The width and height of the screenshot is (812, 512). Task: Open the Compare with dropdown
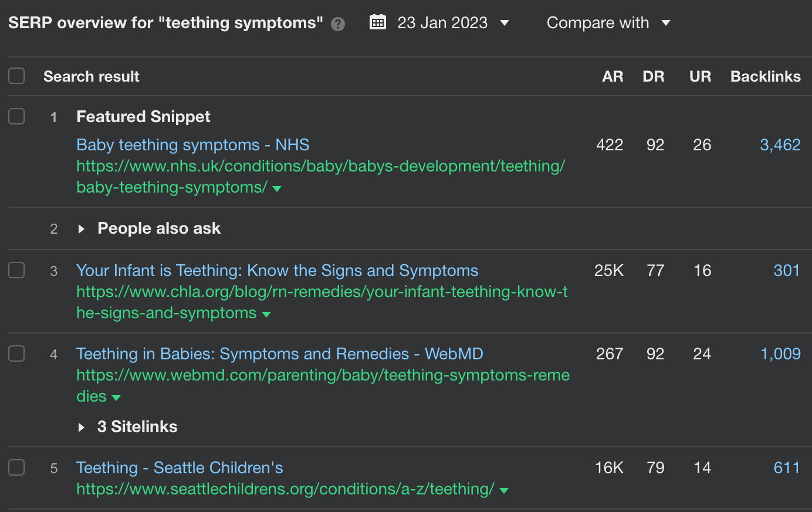(607, 22)
